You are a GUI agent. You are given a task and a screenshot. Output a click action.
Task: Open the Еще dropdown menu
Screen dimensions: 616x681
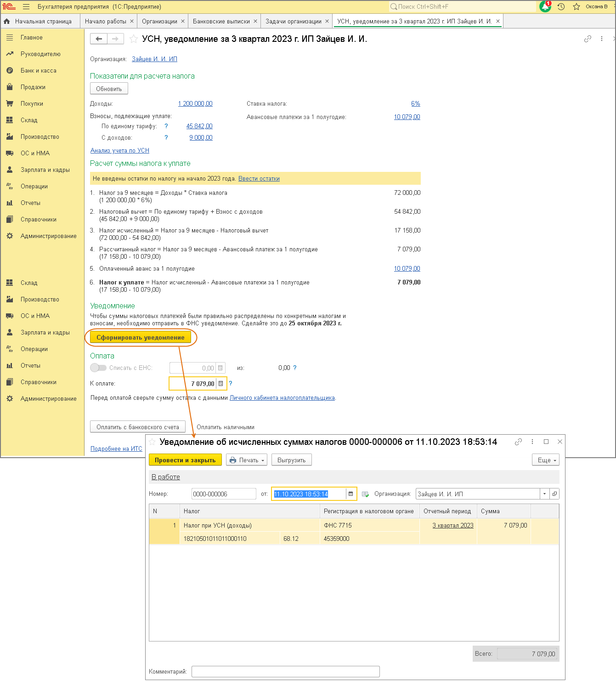(546, 460)
